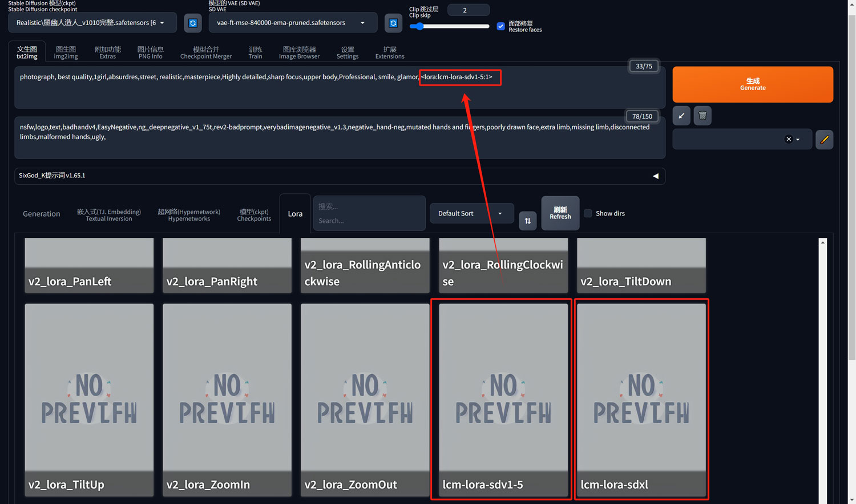This screenshot has height=504, width=856.
Task: Select the lcm-lora-sdxl Lora card
Action: (x=641, y=399)
